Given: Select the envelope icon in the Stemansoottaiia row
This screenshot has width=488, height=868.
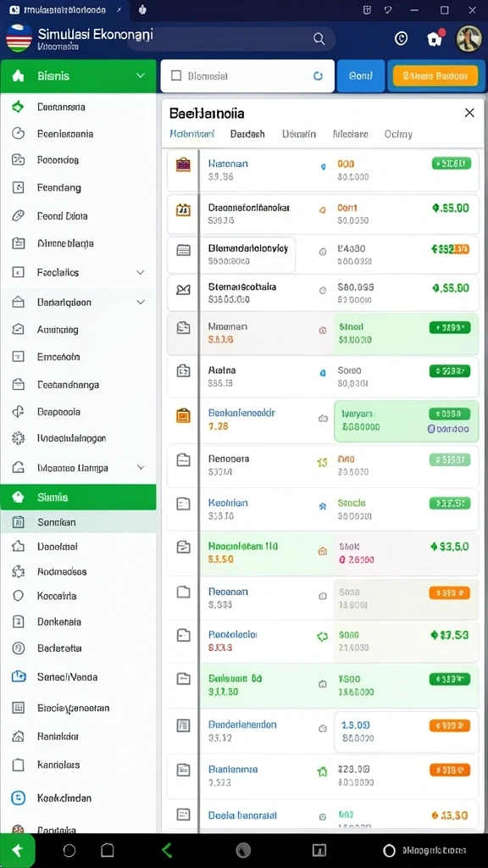Looking at the screenshot, I should tap(183, 290).
